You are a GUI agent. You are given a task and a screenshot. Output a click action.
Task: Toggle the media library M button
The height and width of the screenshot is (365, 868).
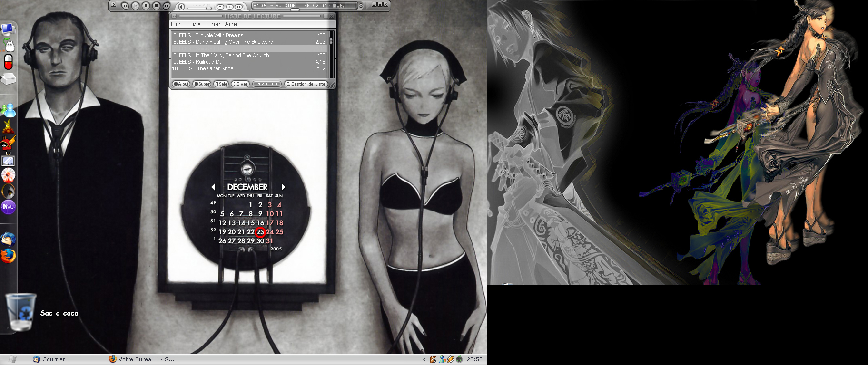[x=238, y=7]
